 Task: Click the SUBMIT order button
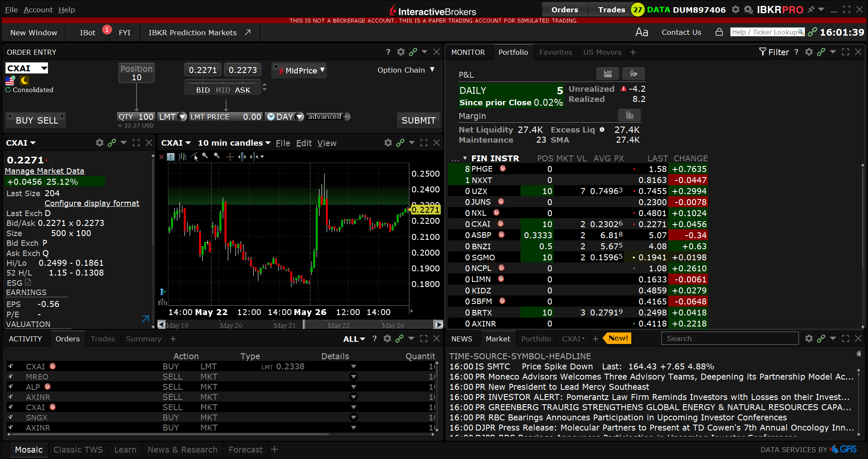pos(418,120)
